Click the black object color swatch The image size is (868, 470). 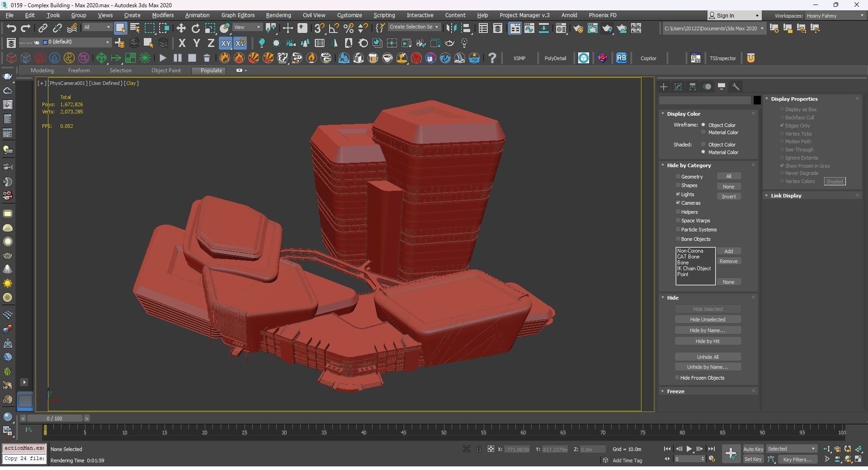pyautogui.click(x=757, y=100)
